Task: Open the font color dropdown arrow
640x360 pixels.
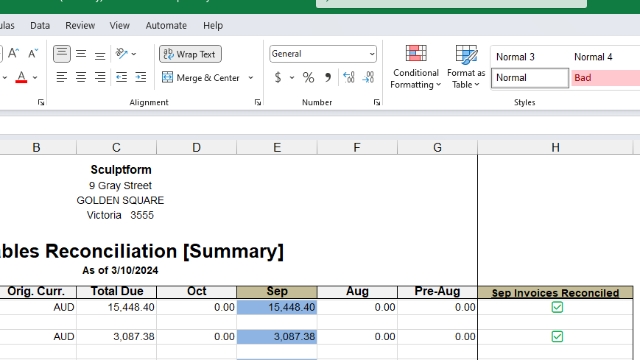Action: [35, 78]
